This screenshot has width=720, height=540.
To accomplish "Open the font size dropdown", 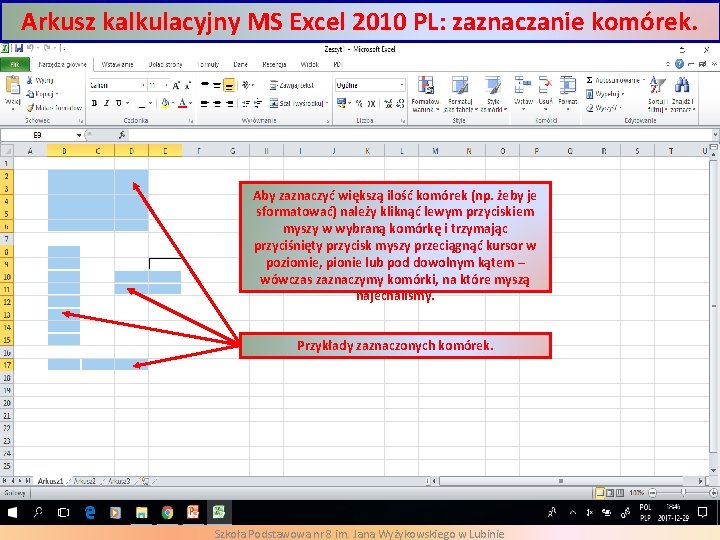I will [166, 85].
